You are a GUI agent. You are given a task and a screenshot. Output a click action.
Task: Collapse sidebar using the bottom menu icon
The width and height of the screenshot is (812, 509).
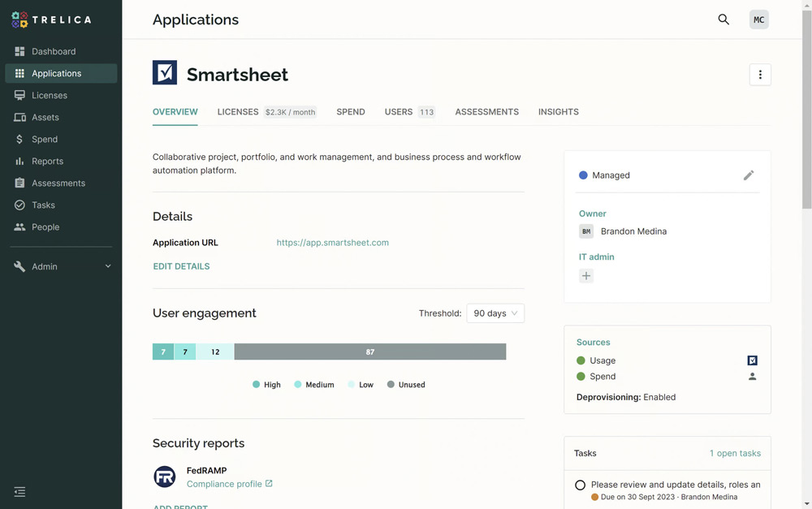[x=19, y=491]
